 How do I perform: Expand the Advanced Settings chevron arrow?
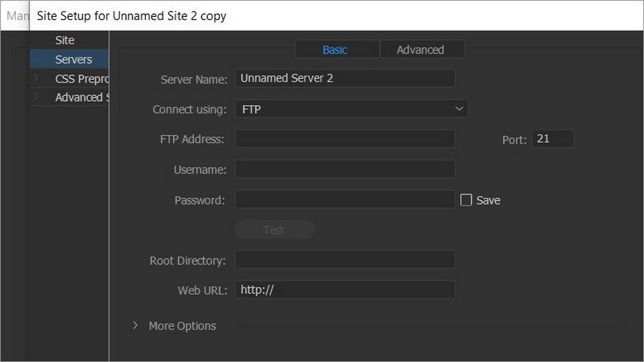tap(36, 97)
